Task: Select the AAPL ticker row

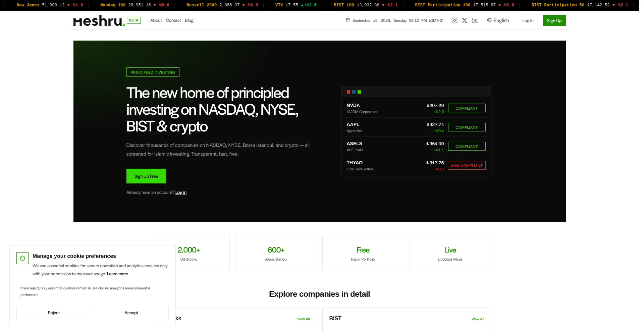Action: (416, 127)
